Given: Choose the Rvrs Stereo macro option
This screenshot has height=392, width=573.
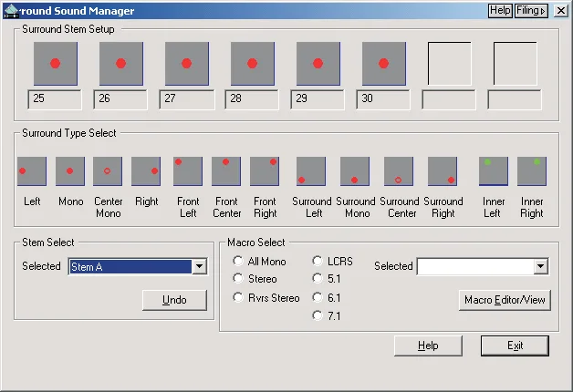Looking at the screenshot, I should [x=238, y=297].
